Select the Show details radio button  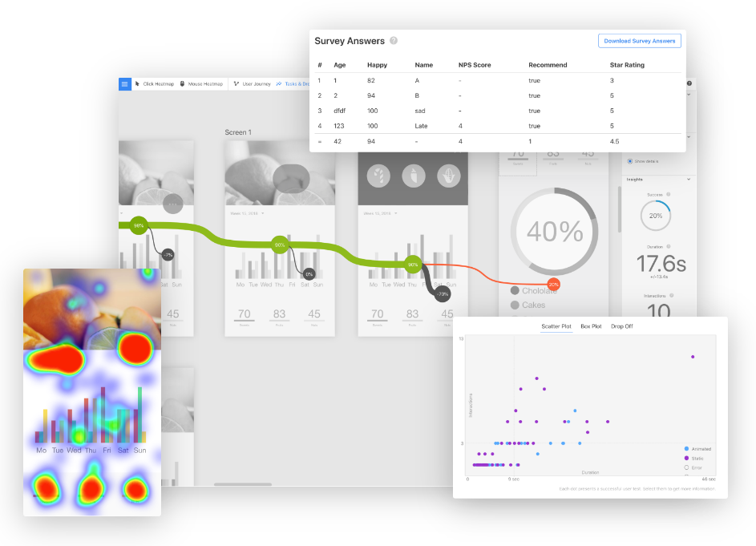point(629,161)
